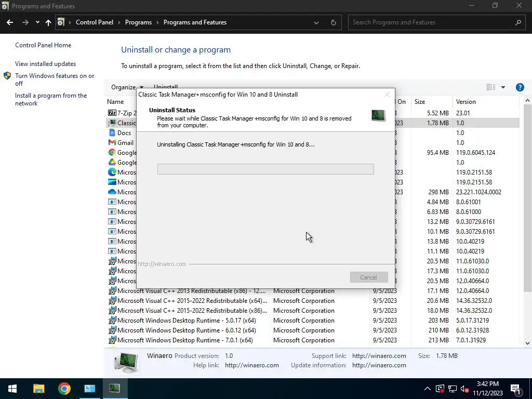Click the OneDrive cloud icon in list

pos(112,192)
